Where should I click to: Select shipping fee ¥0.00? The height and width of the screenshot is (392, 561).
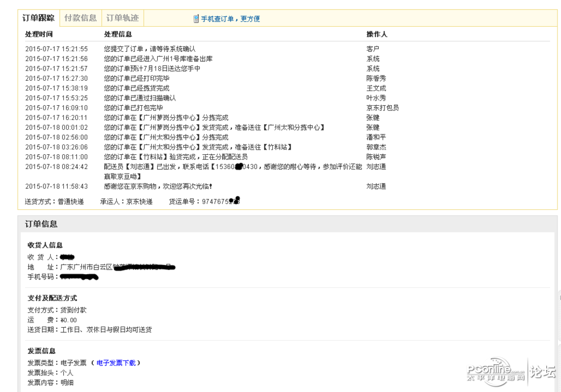pos(69,320)
